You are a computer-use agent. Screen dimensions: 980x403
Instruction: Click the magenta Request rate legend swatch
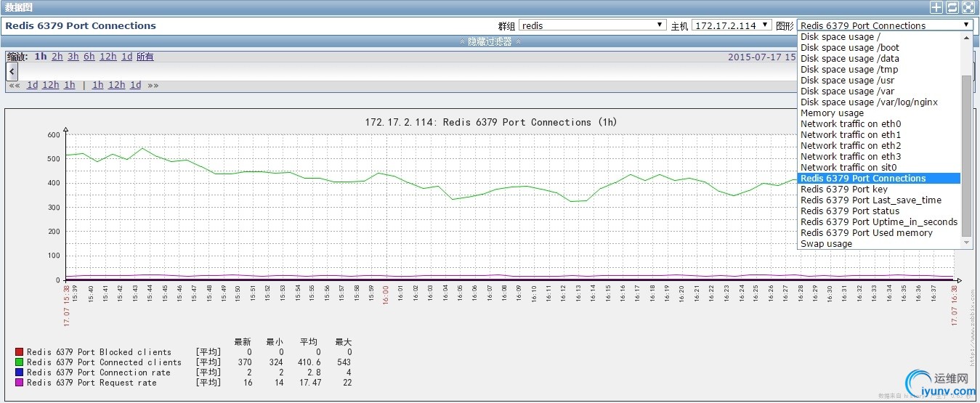pyautogui.click(x=20, y=383)
